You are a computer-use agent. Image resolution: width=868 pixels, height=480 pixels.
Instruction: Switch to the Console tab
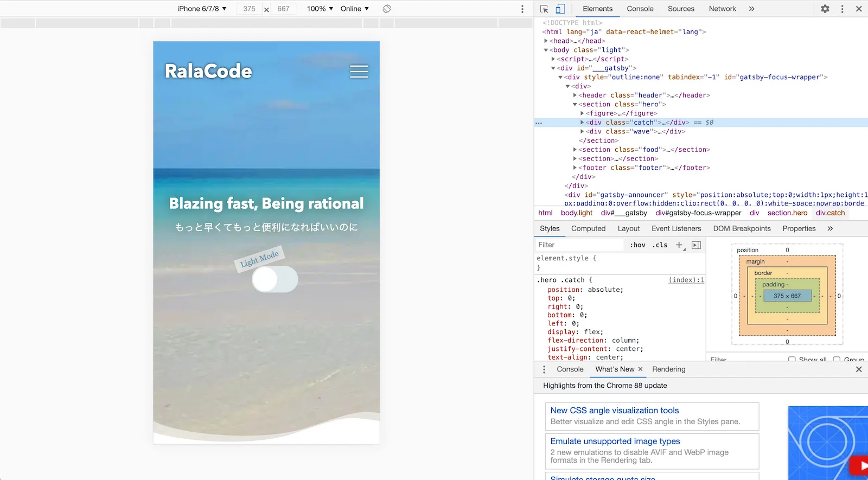click(640, 9)
